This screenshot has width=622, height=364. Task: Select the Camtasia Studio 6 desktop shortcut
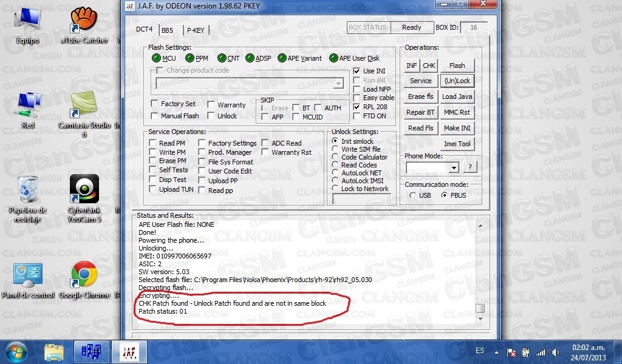pyautogui.click(x=84, y=113)
